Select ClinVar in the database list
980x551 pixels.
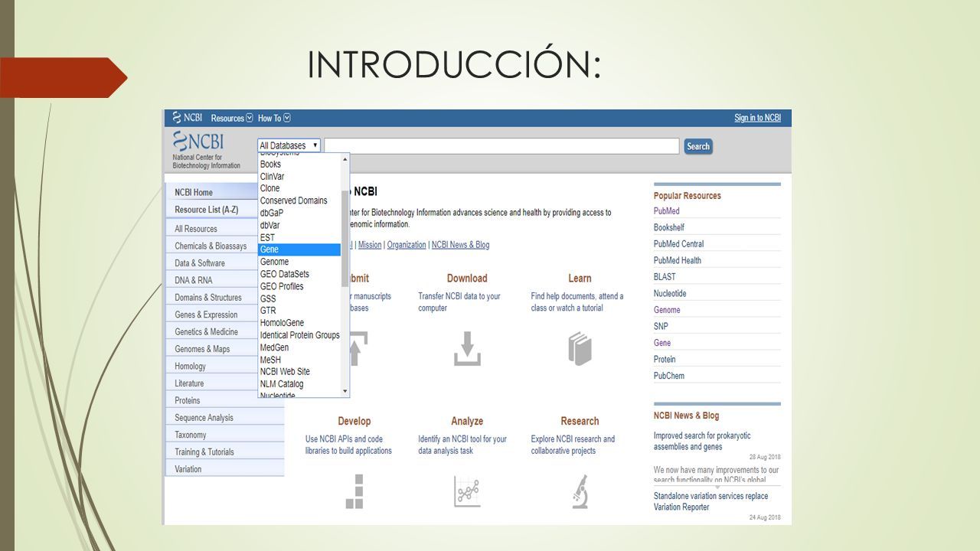point(299,176)
